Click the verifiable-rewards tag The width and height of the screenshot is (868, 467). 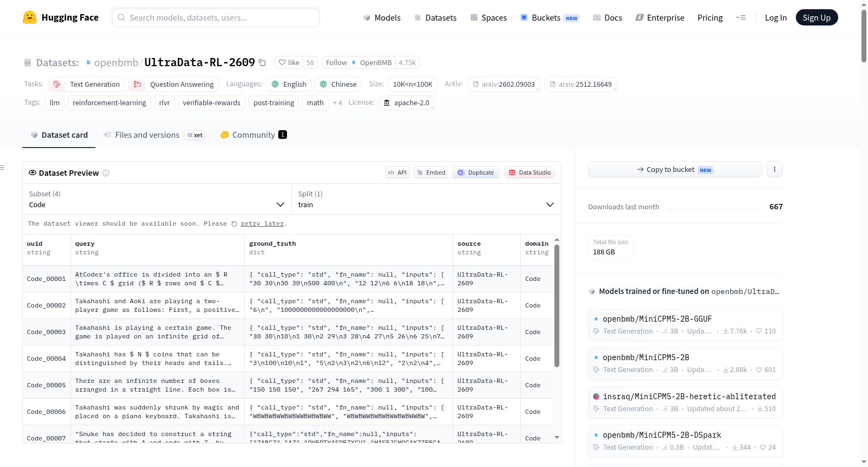click(212, 103)
